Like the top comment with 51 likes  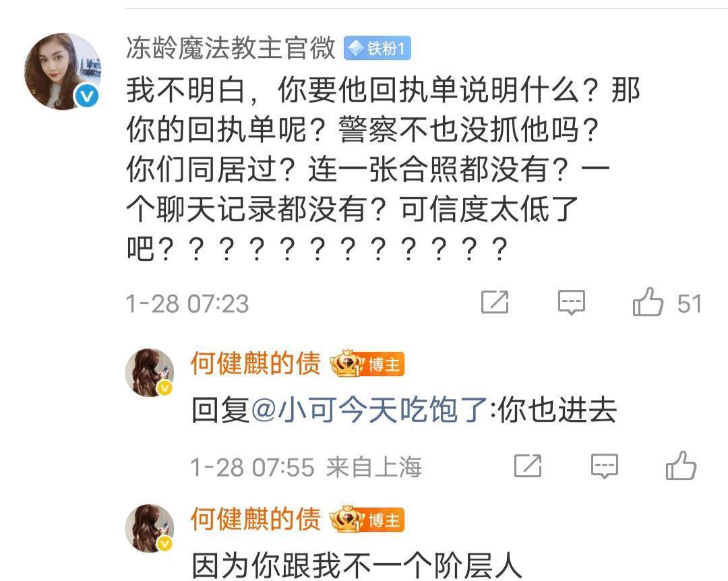click(x=648, y=302)
